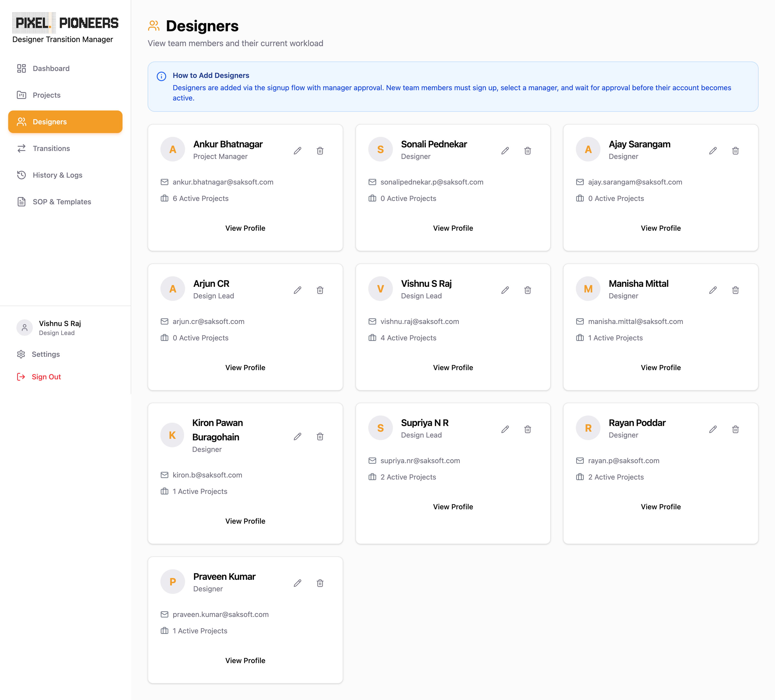Click '6 Active Projects' on Ankur's card
This screenshot has width=775, height=700.
[200, 198]
